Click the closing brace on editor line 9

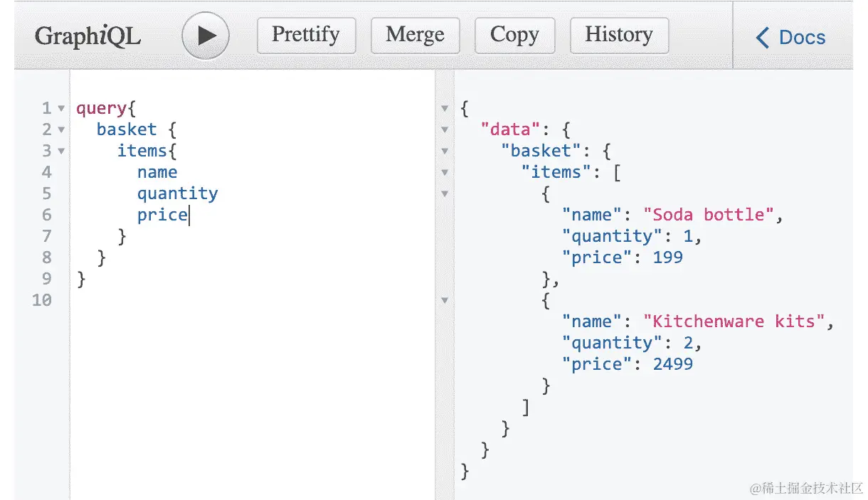pos(81,279)
